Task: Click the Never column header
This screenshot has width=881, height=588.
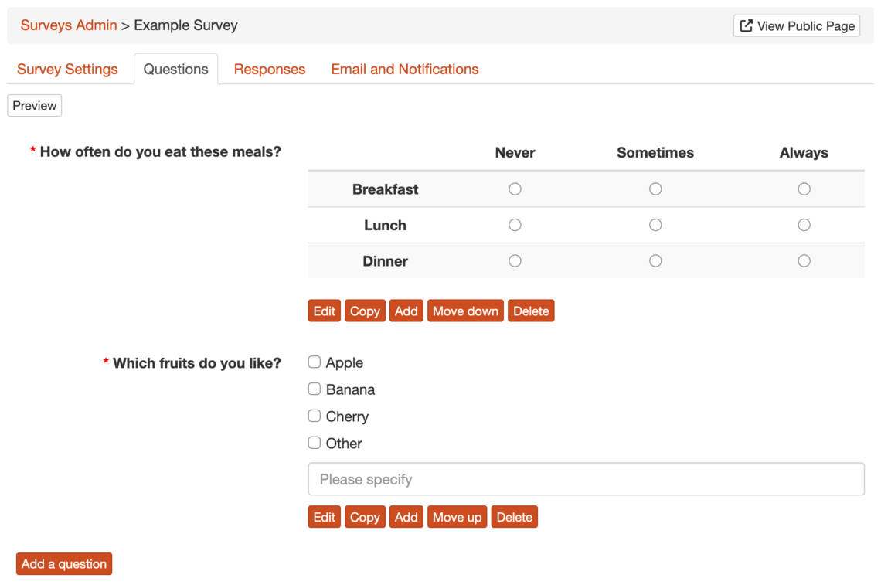Action: (x=515, y=153)
